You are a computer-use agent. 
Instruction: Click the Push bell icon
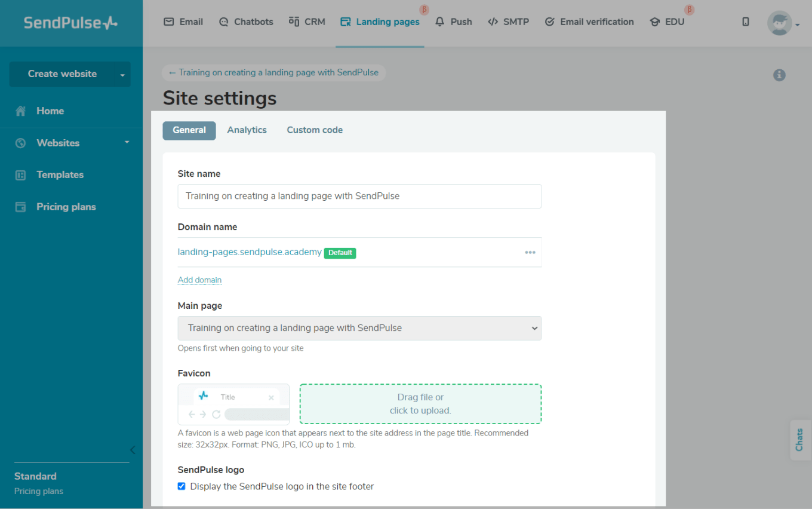(x=440, y=22)
